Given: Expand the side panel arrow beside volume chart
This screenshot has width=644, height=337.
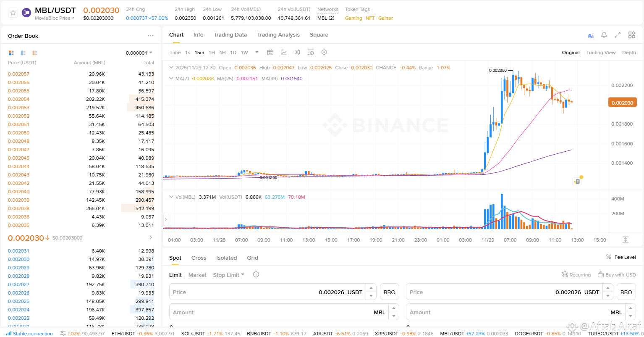Looking at the screenshot, I should coord(166,219).
